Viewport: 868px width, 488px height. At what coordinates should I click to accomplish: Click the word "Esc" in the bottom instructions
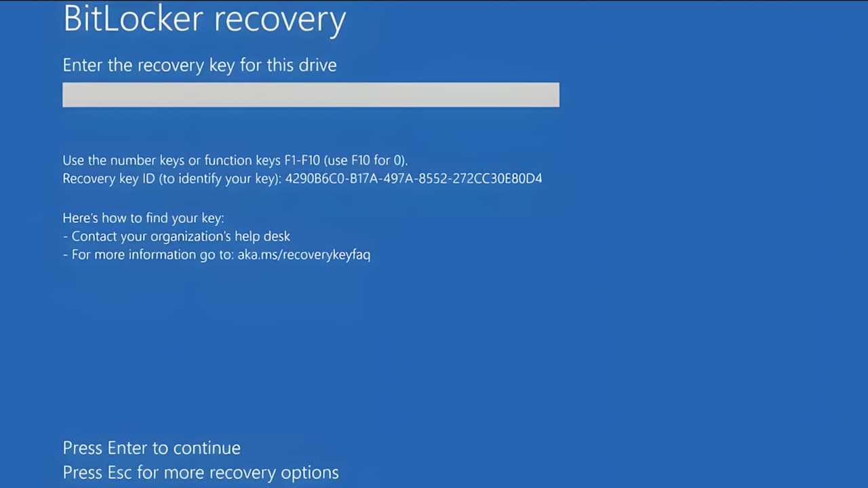(121, 472)
